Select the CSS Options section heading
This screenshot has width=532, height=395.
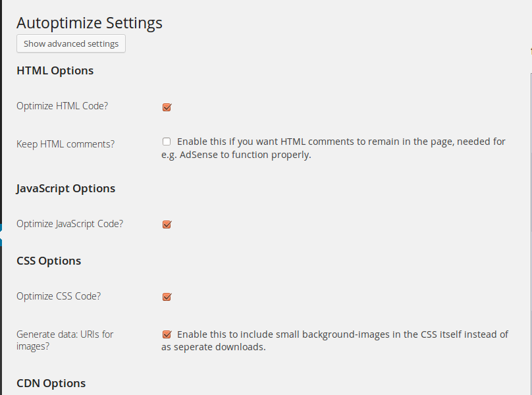tap(49, 261)
